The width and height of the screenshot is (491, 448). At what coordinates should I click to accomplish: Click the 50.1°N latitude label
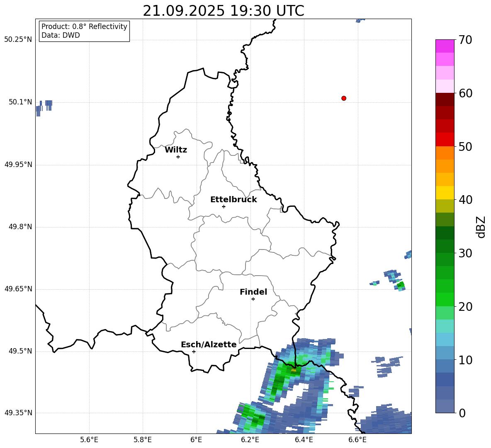(20, 102)
